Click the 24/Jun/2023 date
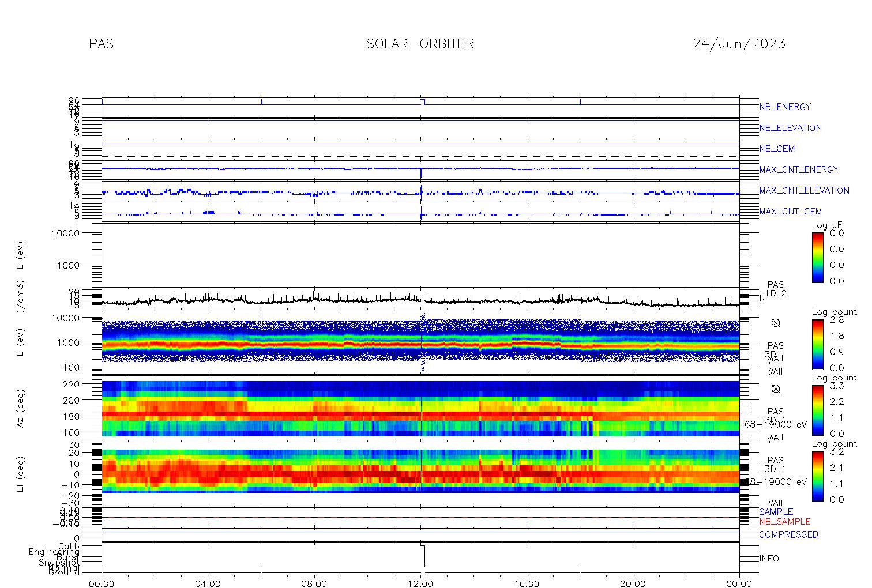 point(739,44)
